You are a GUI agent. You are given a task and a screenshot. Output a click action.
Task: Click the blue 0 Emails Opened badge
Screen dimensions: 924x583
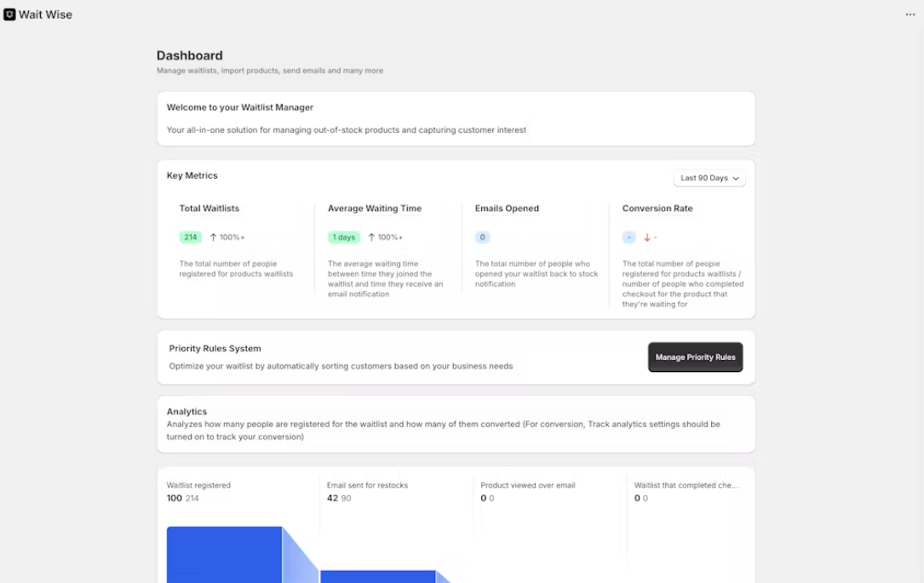(482, 237)
